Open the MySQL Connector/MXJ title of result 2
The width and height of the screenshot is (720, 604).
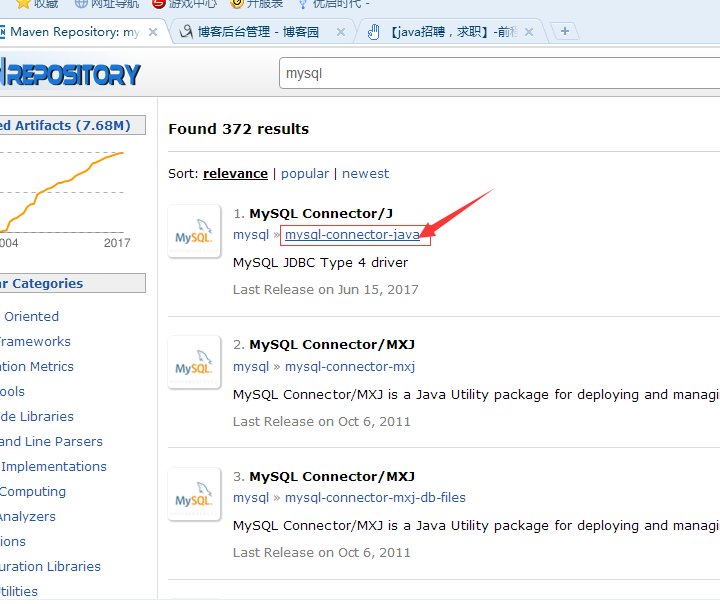click(332, 344)
